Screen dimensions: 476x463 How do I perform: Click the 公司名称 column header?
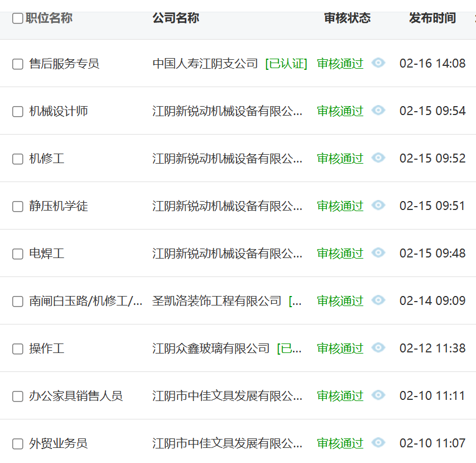click(x=176, y=18)
